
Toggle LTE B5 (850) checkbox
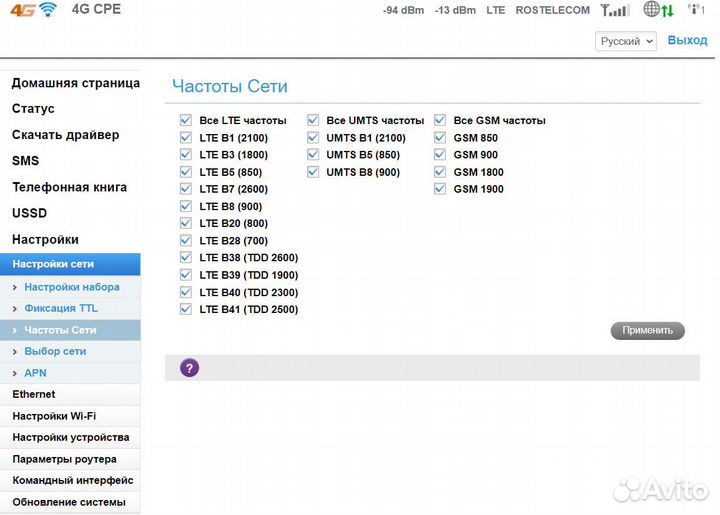[x=186, y=172]
